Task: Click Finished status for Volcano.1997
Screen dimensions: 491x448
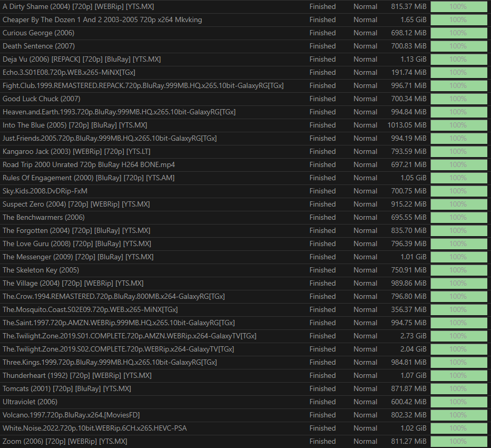Action: [x=322, y=414]
